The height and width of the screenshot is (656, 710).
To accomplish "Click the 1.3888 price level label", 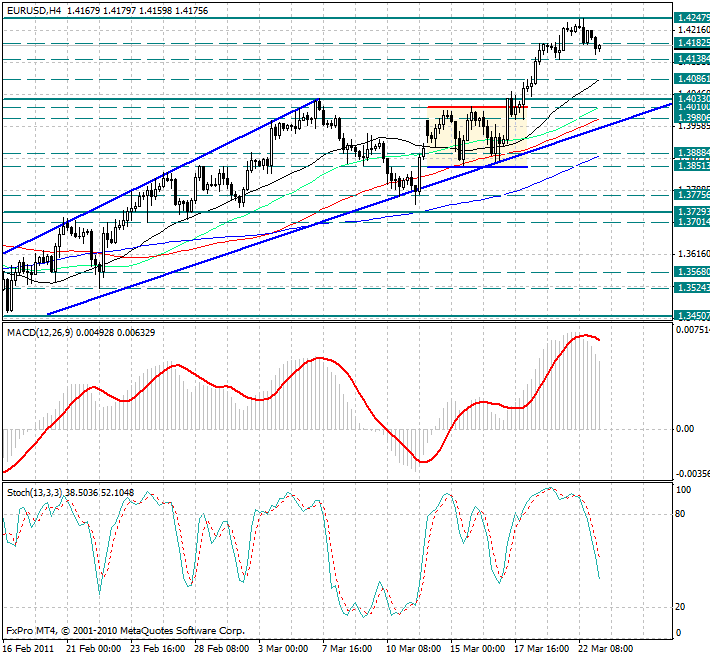I will pyautogui.click(x=692, y=153).
